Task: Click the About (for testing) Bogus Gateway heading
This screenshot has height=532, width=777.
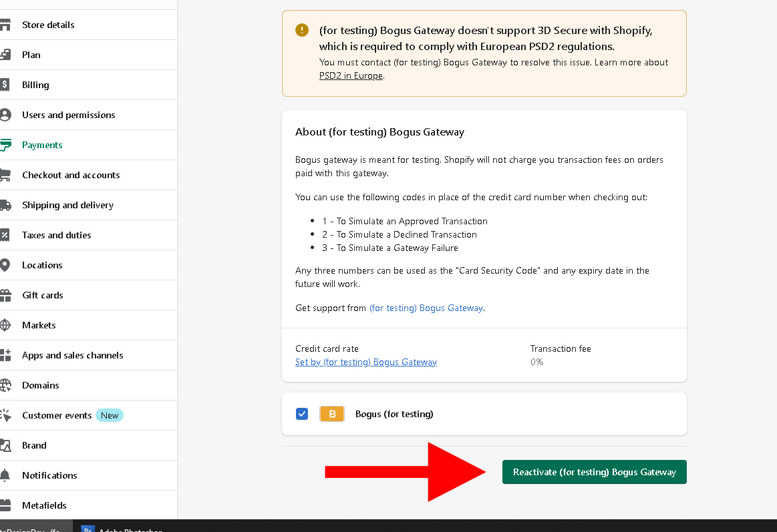Action: [379, 132]
